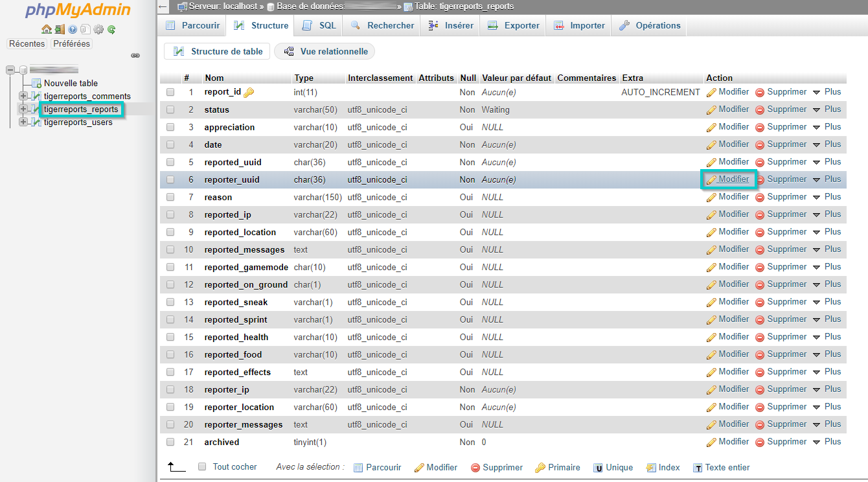Open the tigerreports_reports table link in tree
Image resolution: width=868 pixels, height=482 pixels.
[81, 109]
